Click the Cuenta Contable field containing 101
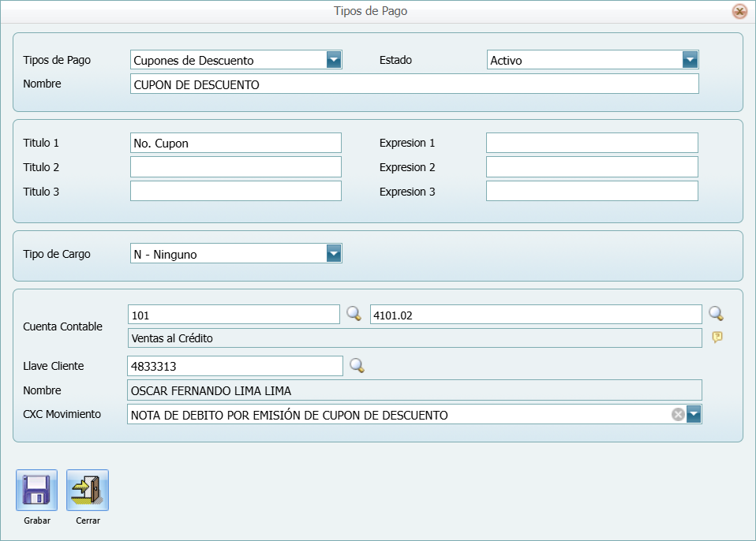Viewport: 756px width, 541px height. click(x=234, y=313)
